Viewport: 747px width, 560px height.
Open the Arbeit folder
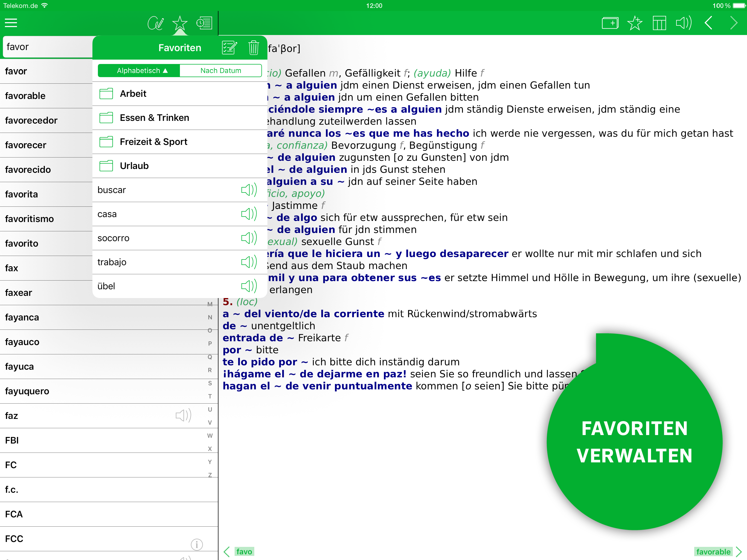(133, 94)
